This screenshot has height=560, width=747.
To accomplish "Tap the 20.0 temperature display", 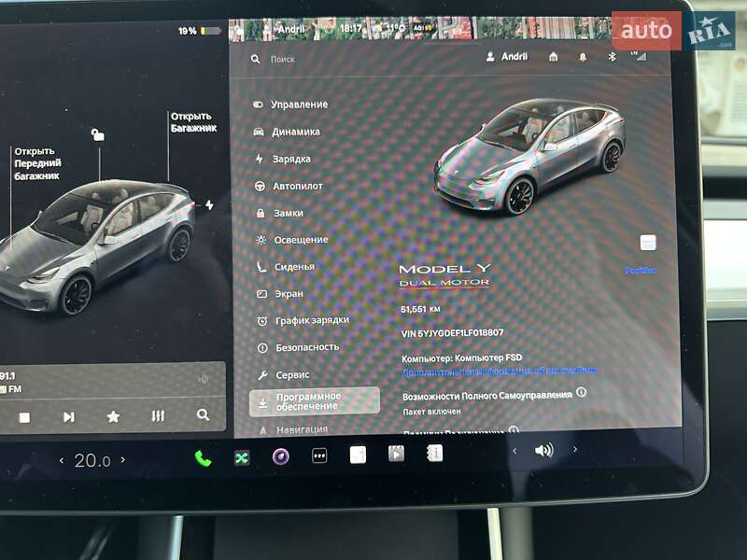I will tap(92, 460).
